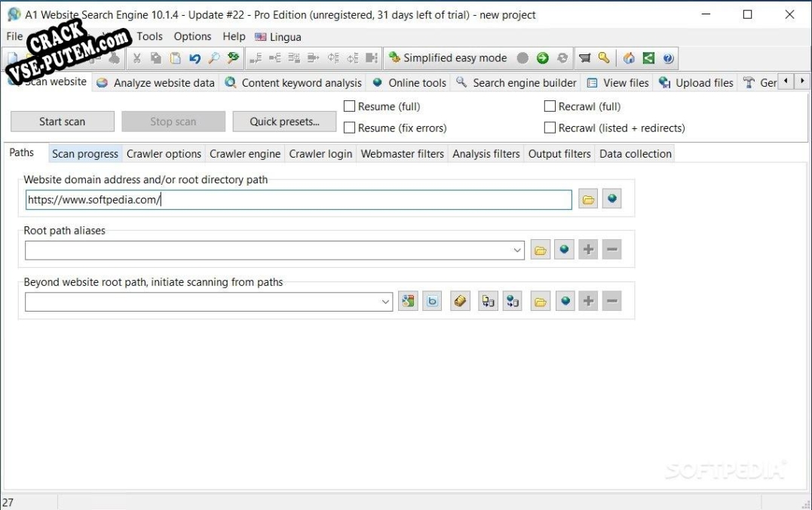The image size is (812, 510).
Task: Click the Cut scissors toolbar icon
Action: [x=136, y=58]
